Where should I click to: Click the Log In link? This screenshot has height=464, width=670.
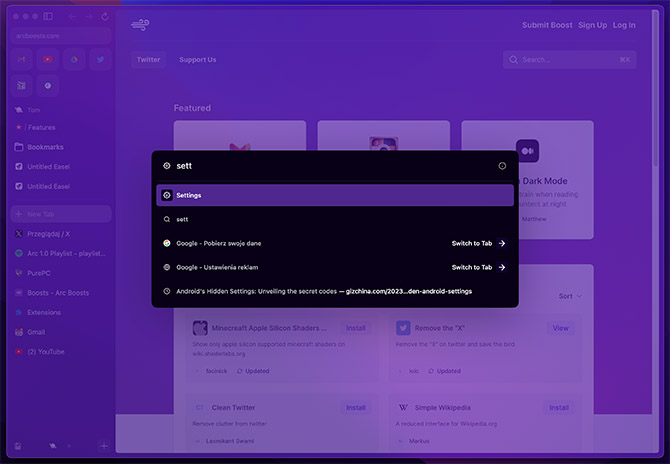pos(624,25)
